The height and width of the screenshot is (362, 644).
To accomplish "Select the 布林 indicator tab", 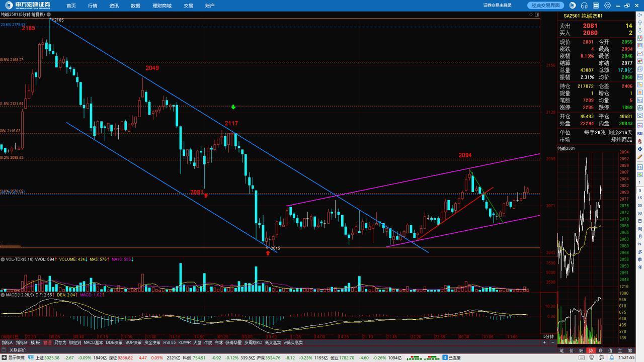I will click(x=218, y=342).
